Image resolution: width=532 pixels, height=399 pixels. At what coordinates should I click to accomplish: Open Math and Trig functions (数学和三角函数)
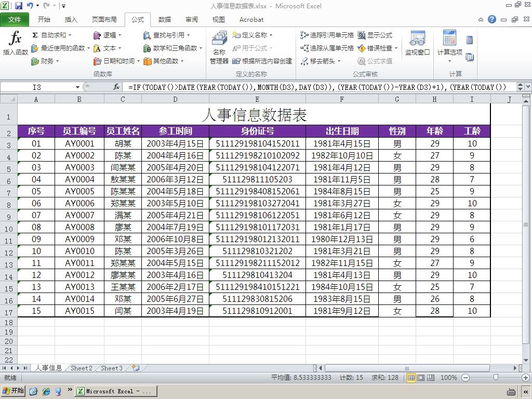pos(172,48)
